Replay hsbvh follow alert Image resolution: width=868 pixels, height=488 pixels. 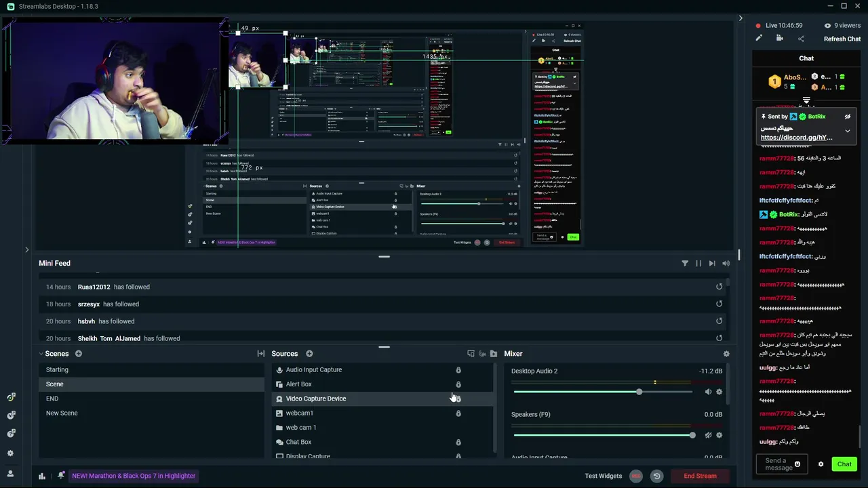point(719,321)
